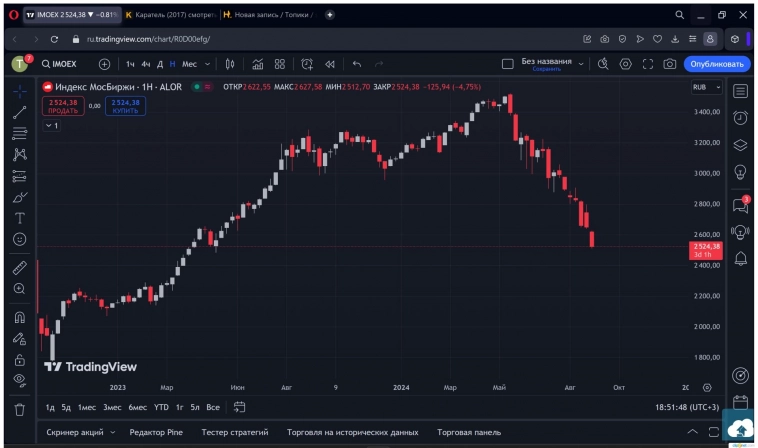Select the 1ч timeframe
Viewport: 758px width, 448px height.
130,64
